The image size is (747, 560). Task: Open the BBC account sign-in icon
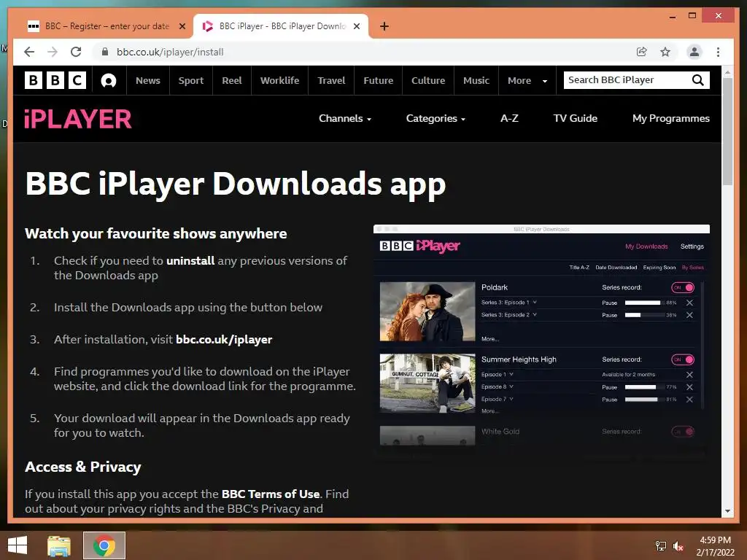point(109,80)
